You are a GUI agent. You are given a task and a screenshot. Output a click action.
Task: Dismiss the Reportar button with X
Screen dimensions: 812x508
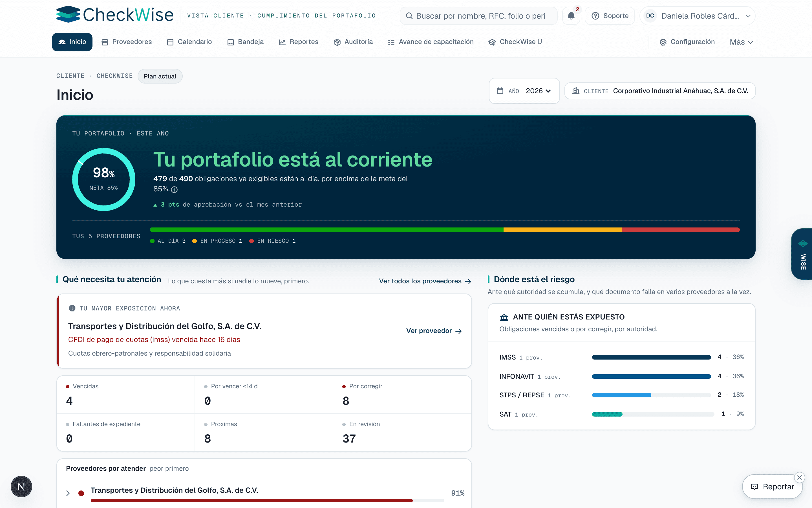800,478
